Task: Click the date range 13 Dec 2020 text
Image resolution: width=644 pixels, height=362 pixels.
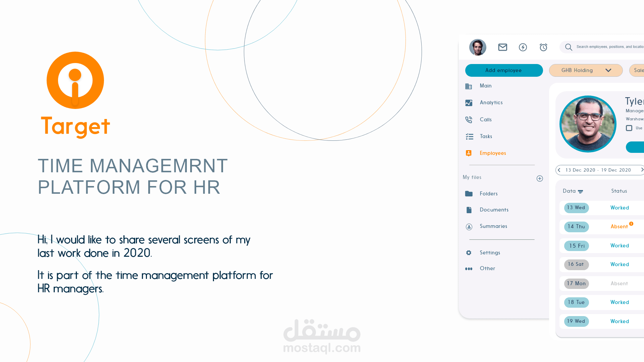Action: (580, 170)
